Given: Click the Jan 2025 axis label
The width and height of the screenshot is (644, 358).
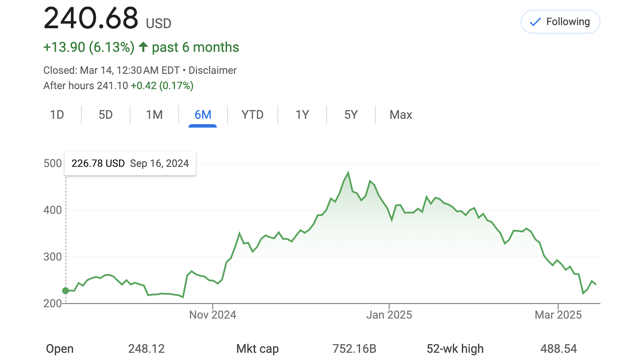Looking at the screenshot, I should pos(389,315).
